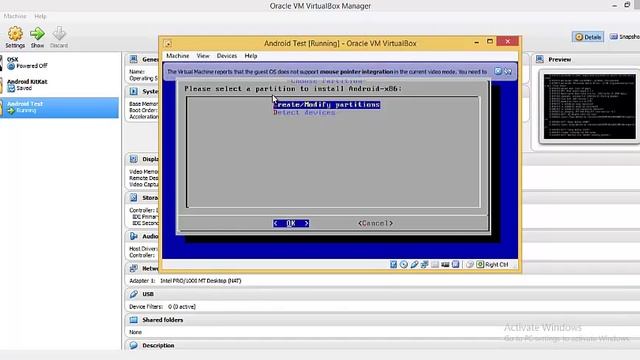Open Devices menu in Android Test window
Viewport: 640px width, 360px height.
227,56
